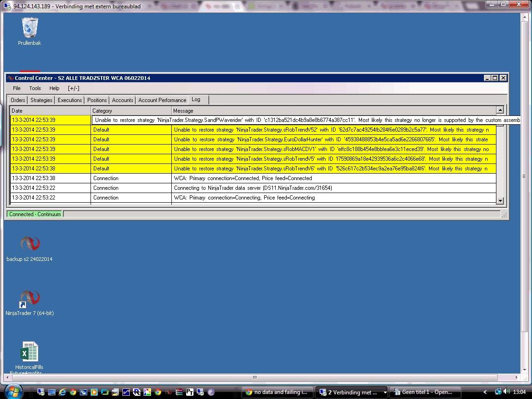This screenshot has height=399, width=532.
Task: Open Remote Desktop icon next to Start orb
Action: (x=41, y=392)
